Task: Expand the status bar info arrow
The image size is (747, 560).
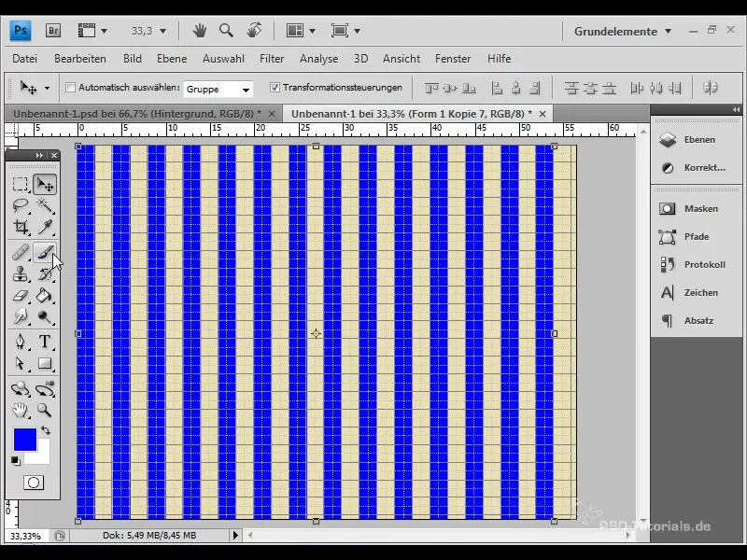Action: coord(235,535)
